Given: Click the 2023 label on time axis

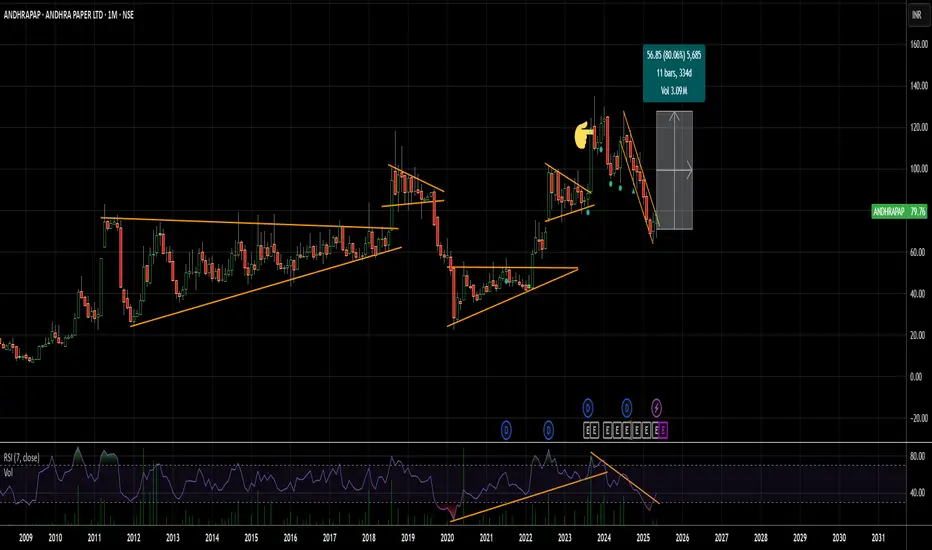Looking at the screenshot, I should tap(565, 538).
